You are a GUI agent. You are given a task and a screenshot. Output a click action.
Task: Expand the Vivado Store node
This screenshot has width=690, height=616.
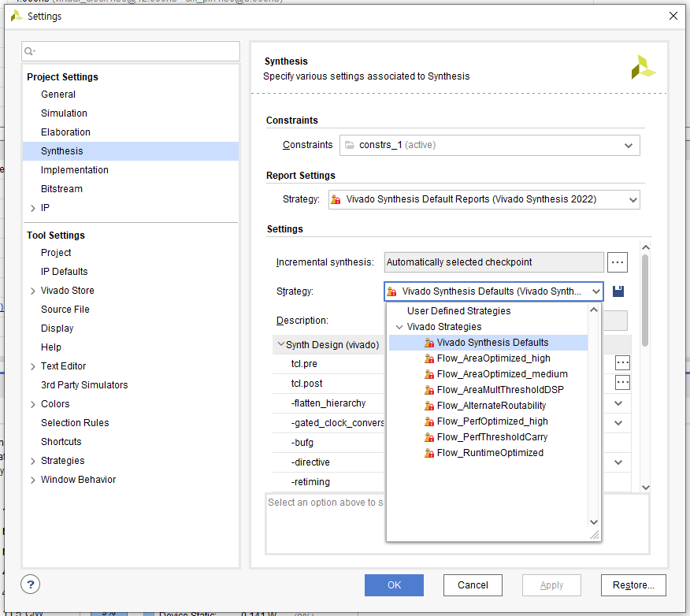(32, 291)
